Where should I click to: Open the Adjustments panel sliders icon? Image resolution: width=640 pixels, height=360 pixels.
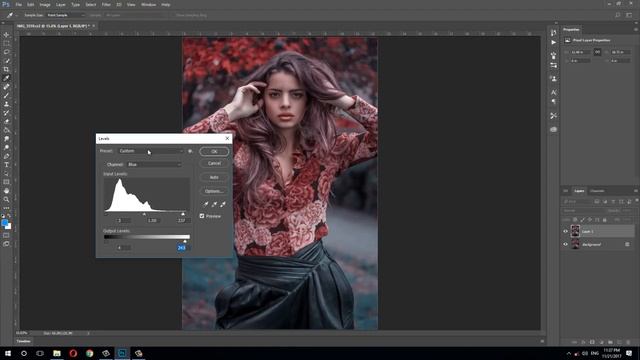553,65
